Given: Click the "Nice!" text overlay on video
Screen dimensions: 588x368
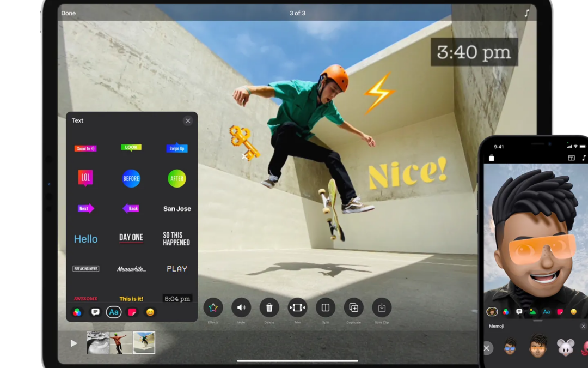Looking at the screenshot, I should pyautogui.click(x=407, y=173).
